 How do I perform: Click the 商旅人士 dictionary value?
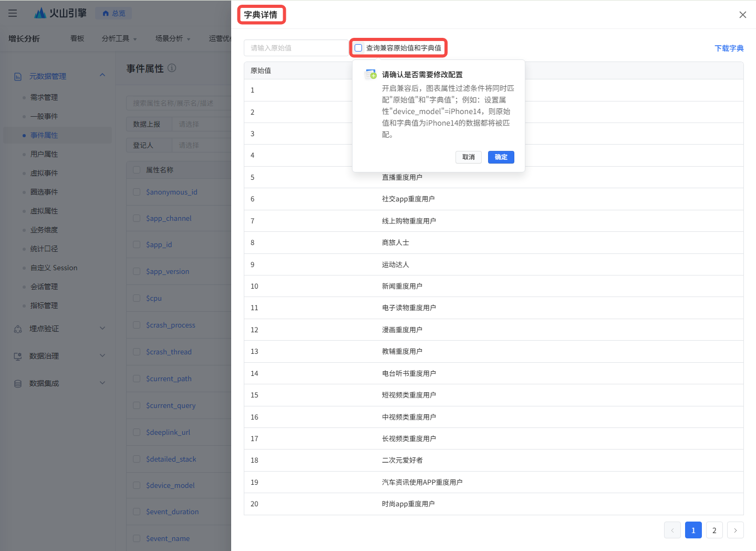coord(395,242)
